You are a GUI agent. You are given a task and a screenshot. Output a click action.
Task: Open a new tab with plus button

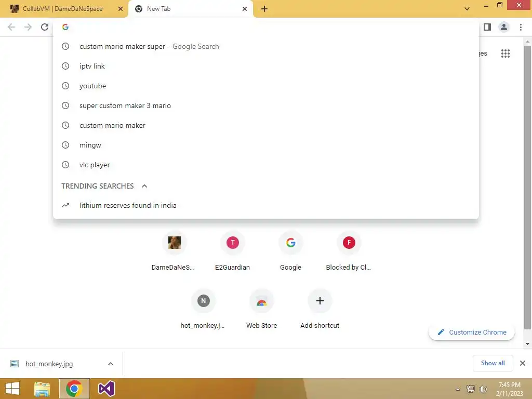click(x=264, y=9)
